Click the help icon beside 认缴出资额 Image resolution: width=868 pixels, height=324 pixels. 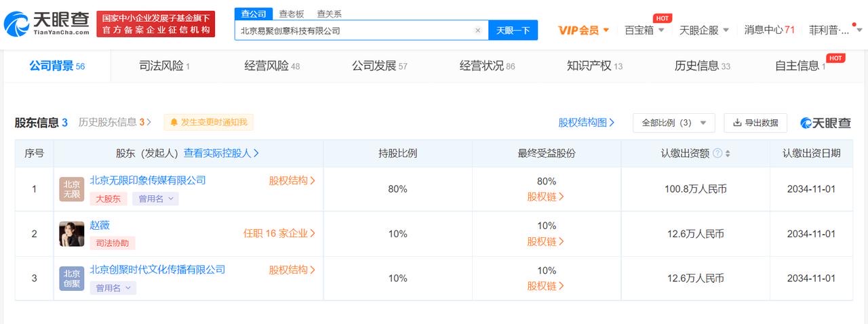(717, 154)
